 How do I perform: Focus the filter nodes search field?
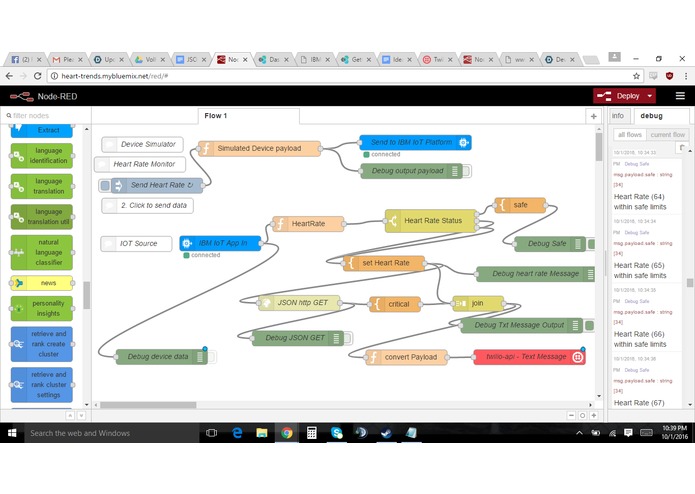(x=47, y=116)
